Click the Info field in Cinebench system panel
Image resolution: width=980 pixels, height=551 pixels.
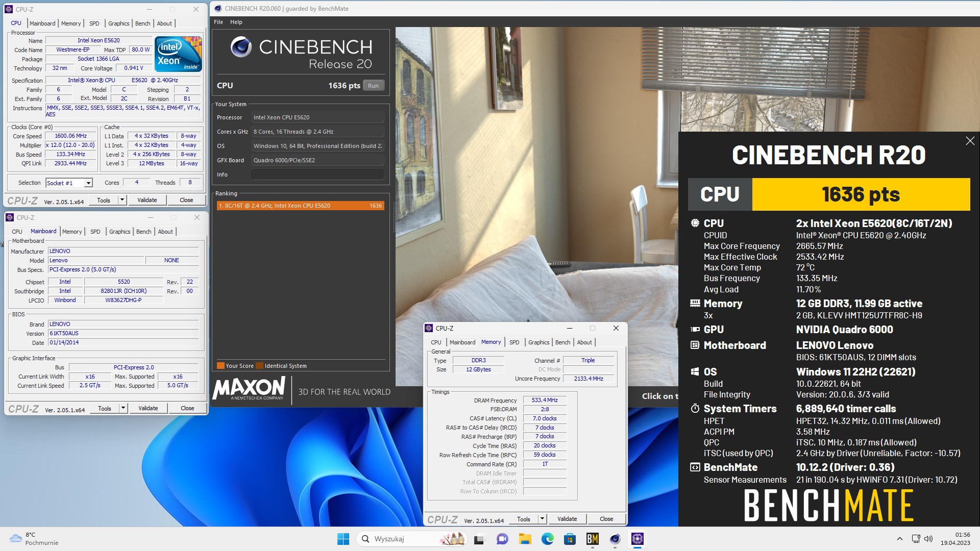pos(317,174)
